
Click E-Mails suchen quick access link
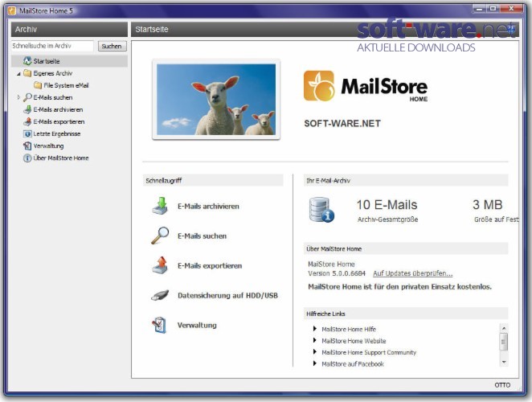coord(203,236)
